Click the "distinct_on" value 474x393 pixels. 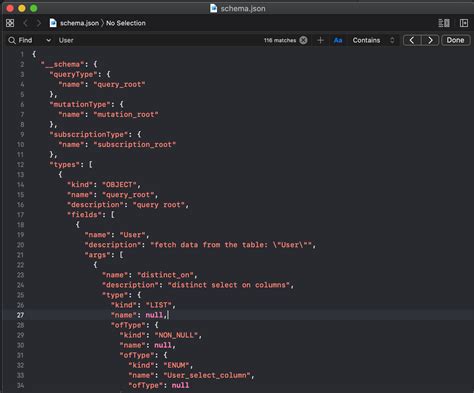(x=165, y=275)
